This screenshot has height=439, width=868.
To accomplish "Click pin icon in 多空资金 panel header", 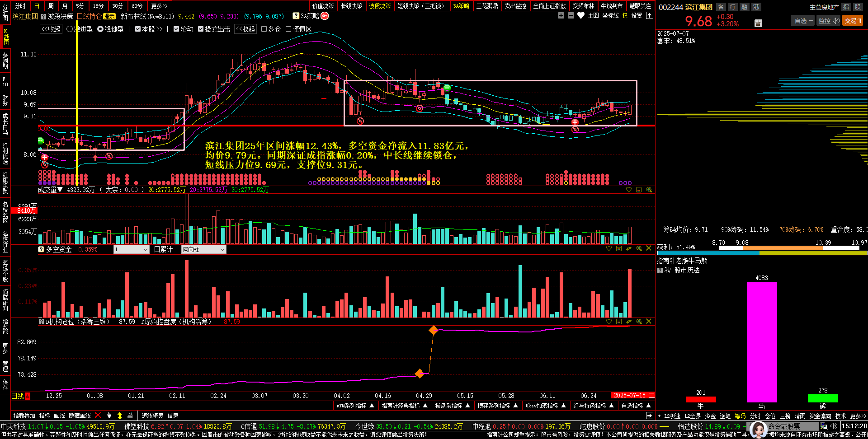I will pos(629,248).
